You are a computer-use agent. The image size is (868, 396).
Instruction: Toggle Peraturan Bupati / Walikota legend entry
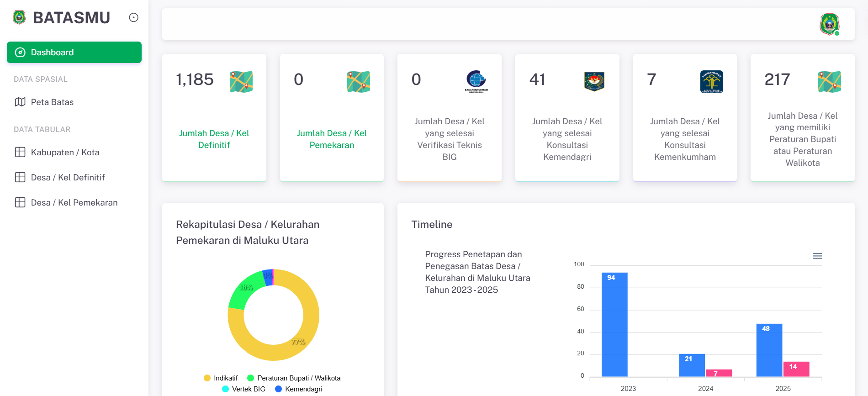click(x=294, y=378)
